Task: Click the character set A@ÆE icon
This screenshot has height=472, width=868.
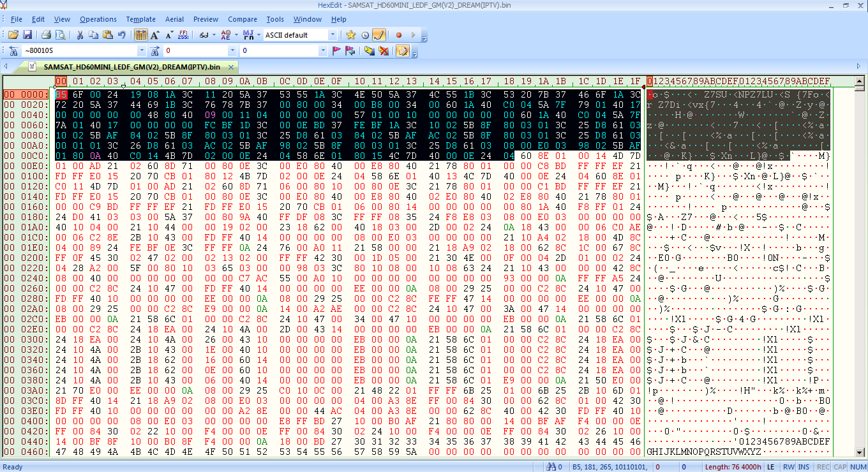Action: 226,35
